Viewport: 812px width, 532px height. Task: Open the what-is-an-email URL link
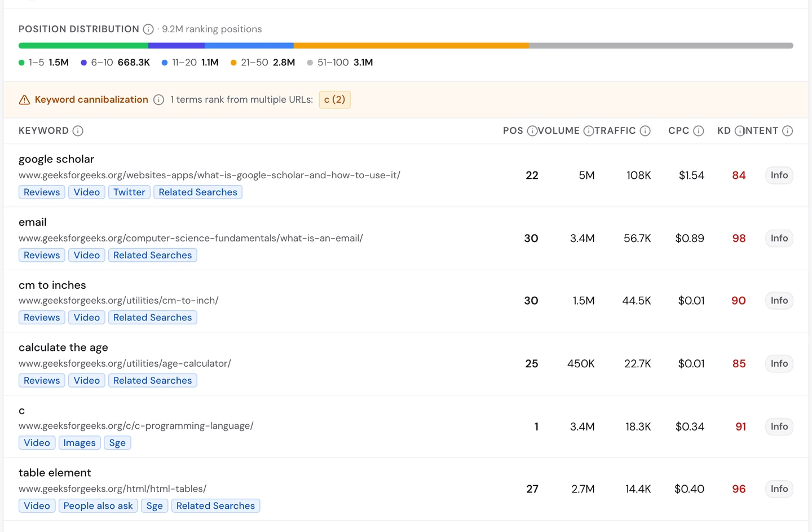point(191,239)
